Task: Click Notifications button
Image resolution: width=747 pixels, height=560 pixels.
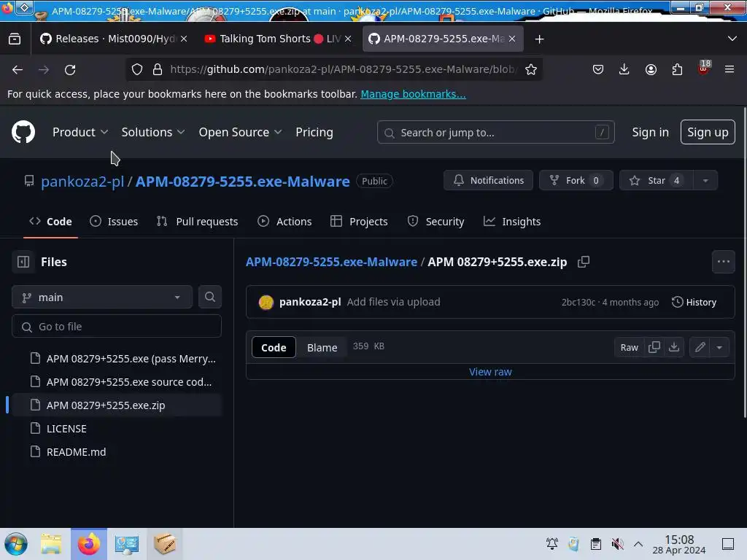Action: point(488,181)
